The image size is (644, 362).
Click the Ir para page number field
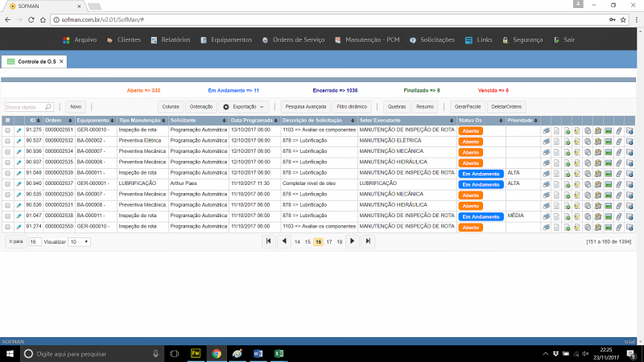coord(35,241)
